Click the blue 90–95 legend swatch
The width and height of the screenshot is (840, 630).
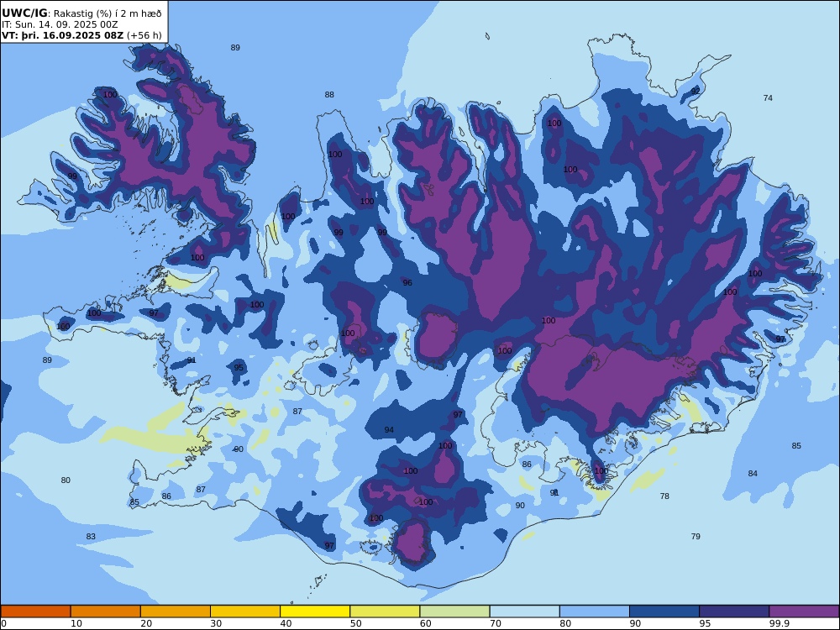(664, 612)
